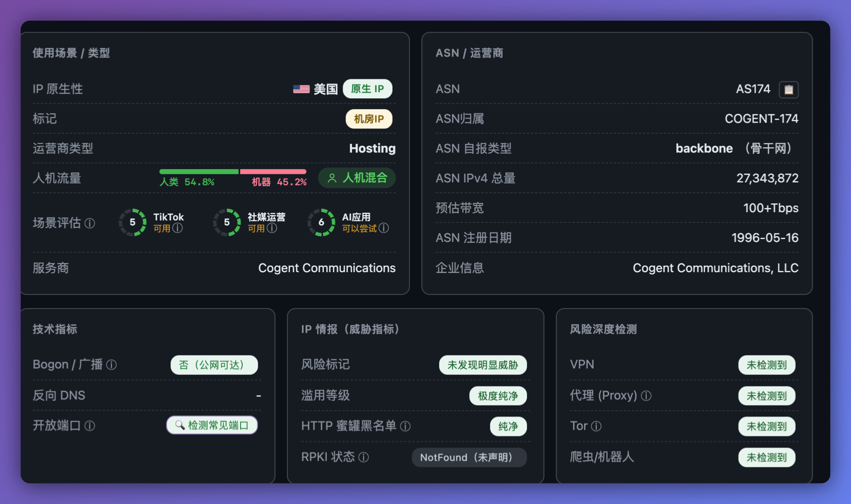The width and height of the screenshot is (851, 504).
Task: Click the 27,343,872 IPv4 total value
Action: coord(767,178)
